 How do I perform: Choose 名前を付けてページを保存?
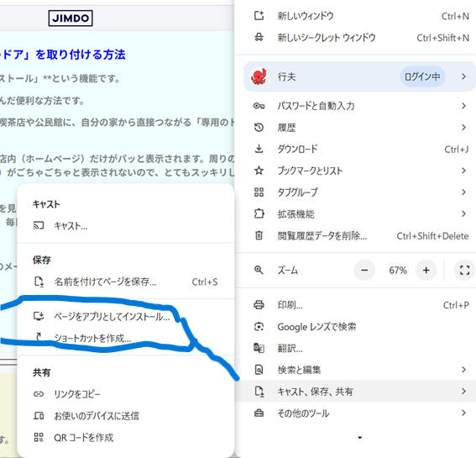tap(126, 282)
